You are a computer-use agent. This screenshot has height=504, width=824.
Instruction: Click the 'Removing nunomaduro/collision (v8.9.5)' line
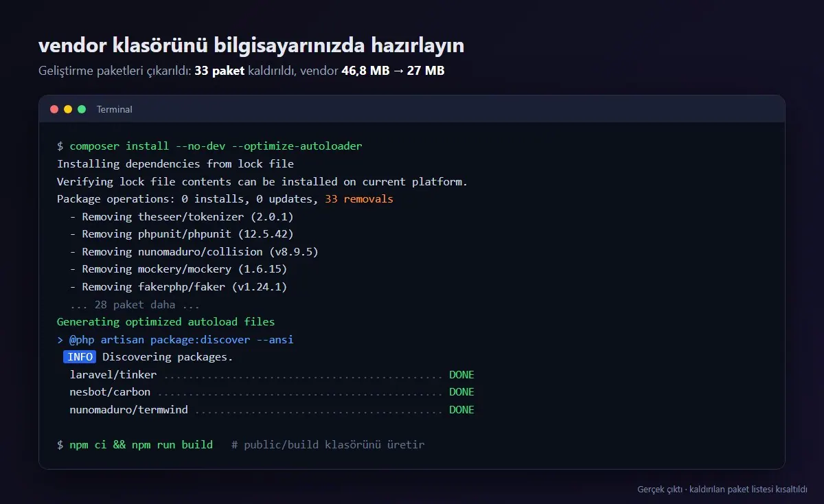point(194,252)
